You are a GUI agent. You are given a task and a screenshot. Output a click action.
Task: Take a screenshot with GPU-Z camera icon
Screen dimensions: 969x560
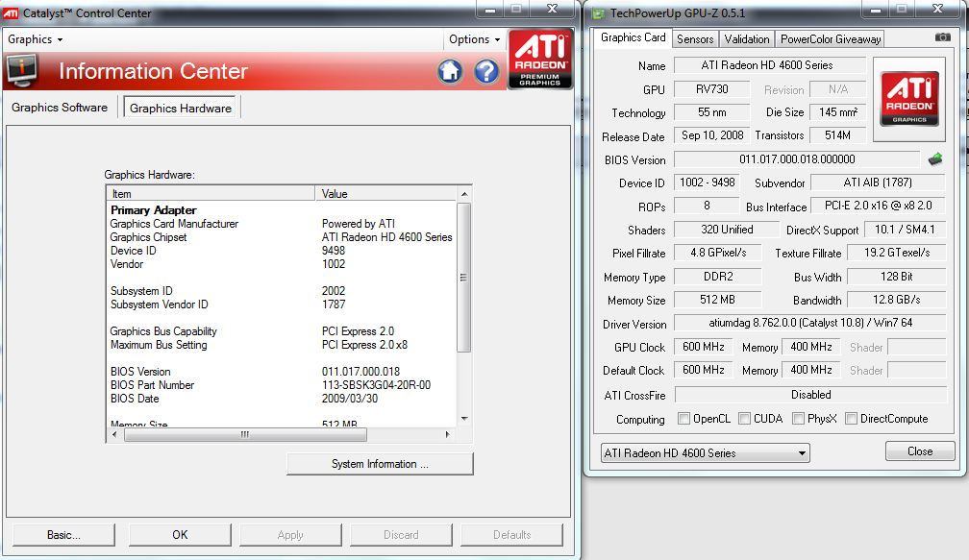tap(942, 37)
